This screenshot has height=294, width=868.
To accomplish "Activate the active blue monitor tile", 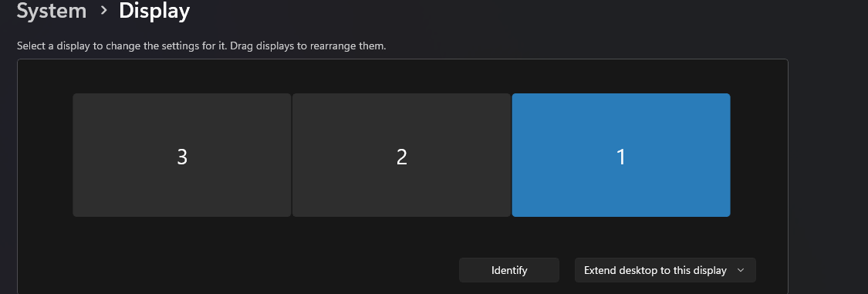I will point(621,155).
